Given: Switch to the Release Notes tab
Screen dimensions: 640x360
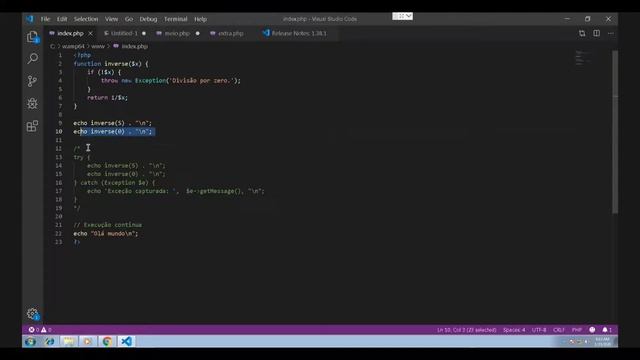Looking at the screenshot, I should (298, 33).
